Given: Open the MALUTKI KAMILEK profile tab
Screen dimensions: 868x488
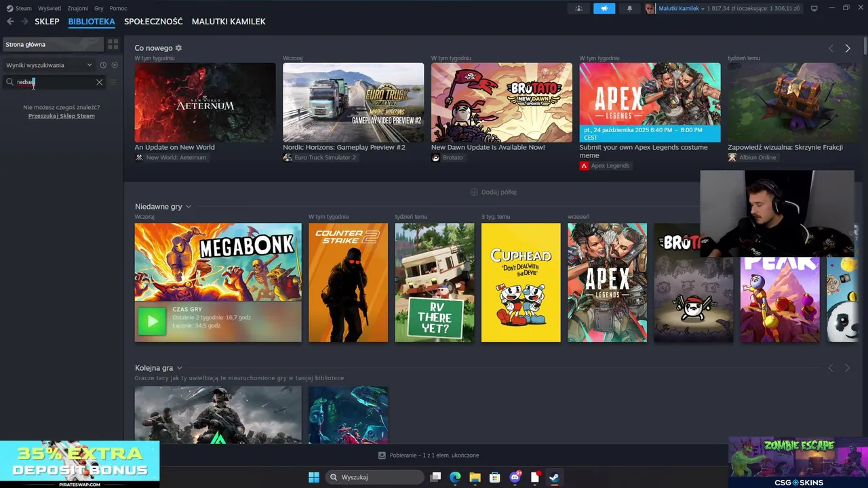Looking at the screenshot, I should pyautogui.click(x=229, y=22).
